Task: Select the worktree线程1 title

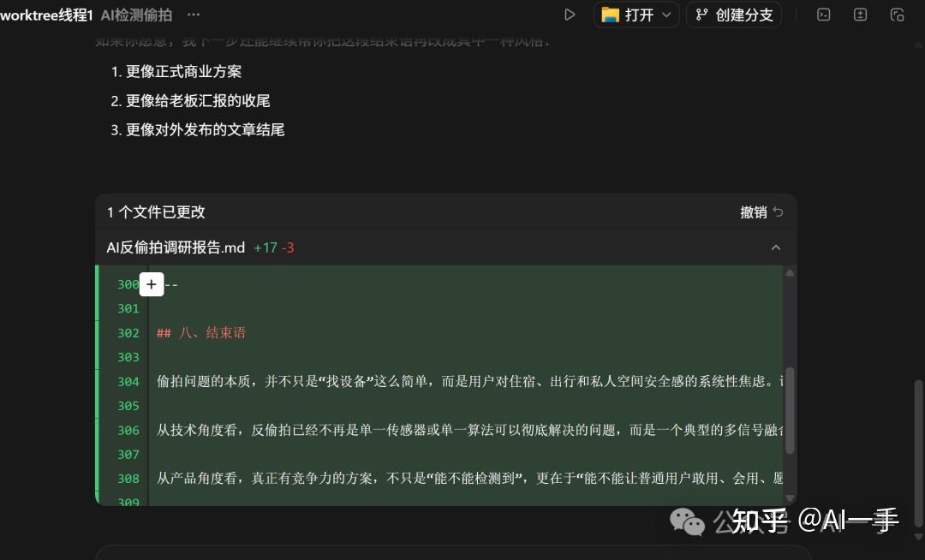Action: 46,15
